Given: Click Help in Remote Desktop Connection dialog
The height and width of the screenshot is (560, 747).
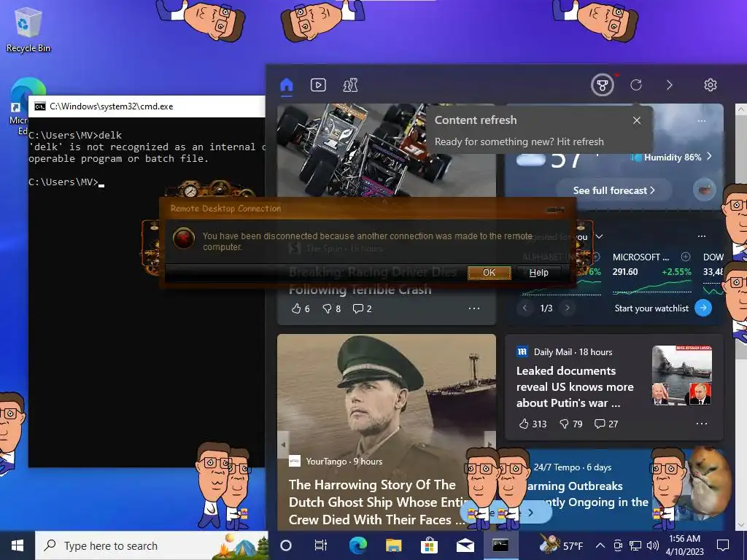Looking at the screenshot, I should pyautogui.click(x=539, y=273).
